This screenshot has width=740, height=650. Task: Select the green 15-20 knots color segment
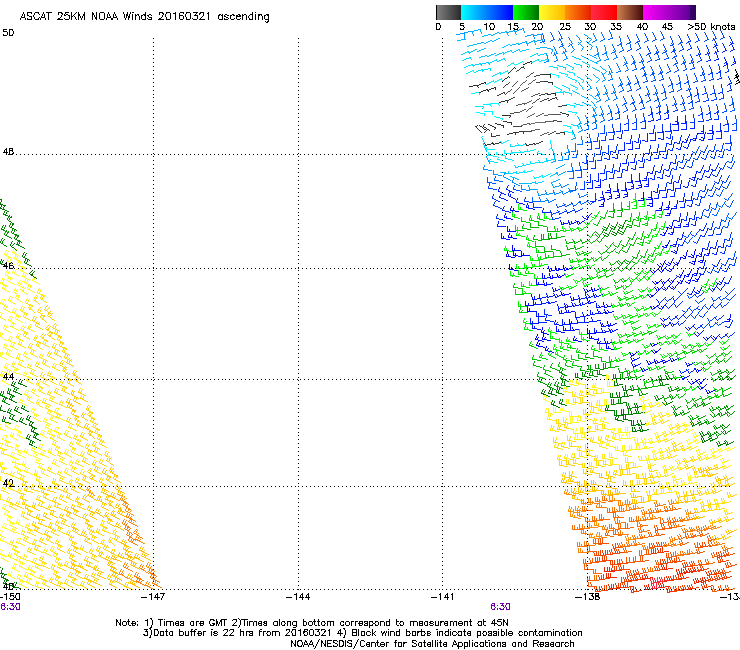pyautogui.click(x=526, y=12)
